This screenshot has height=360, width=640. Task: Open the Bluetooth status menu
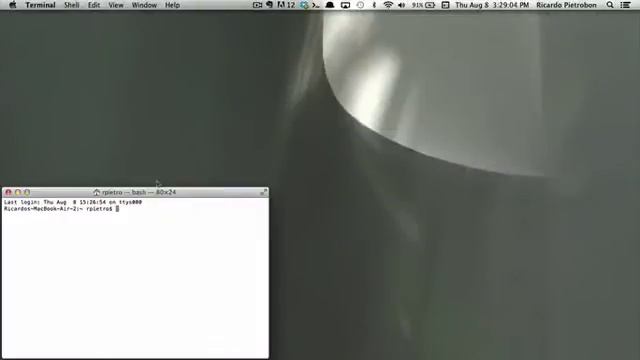[x=374, y=5]
